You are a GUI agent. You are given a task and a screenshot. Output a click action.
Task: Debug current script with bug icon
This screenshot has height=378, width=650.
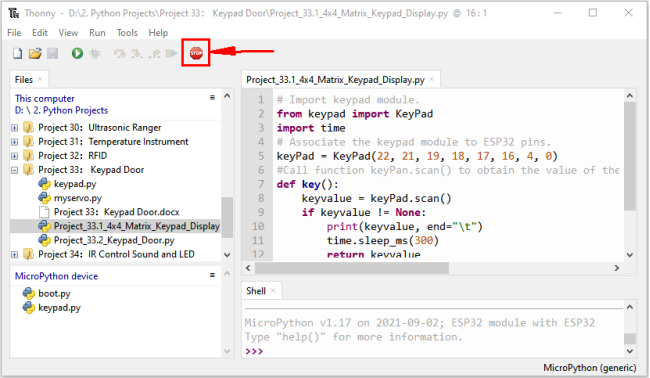click(x=95, y=53)
